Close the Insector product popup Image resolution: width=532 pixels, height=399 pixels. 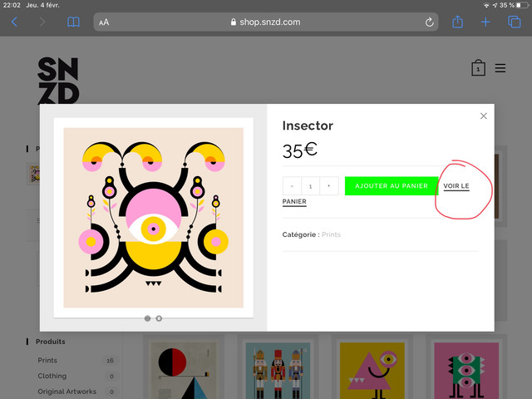pyautogui.click(x=484, y=116)
